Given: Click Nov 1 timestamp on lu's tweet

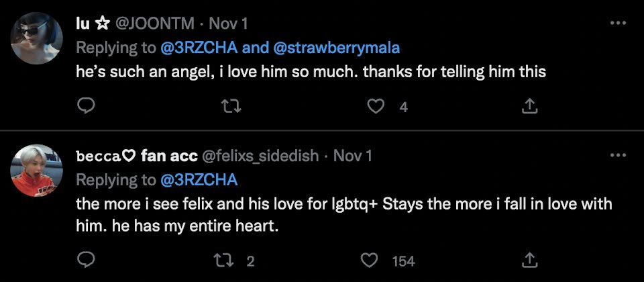Looking at the screenshot, I should (229, 23).
